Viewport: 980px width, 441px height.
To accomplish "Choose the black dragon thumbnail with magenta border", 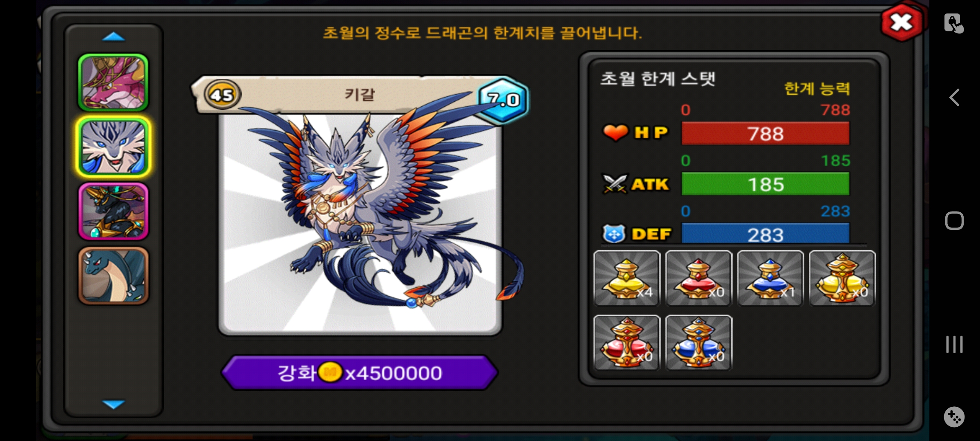I will coord(114,211).
